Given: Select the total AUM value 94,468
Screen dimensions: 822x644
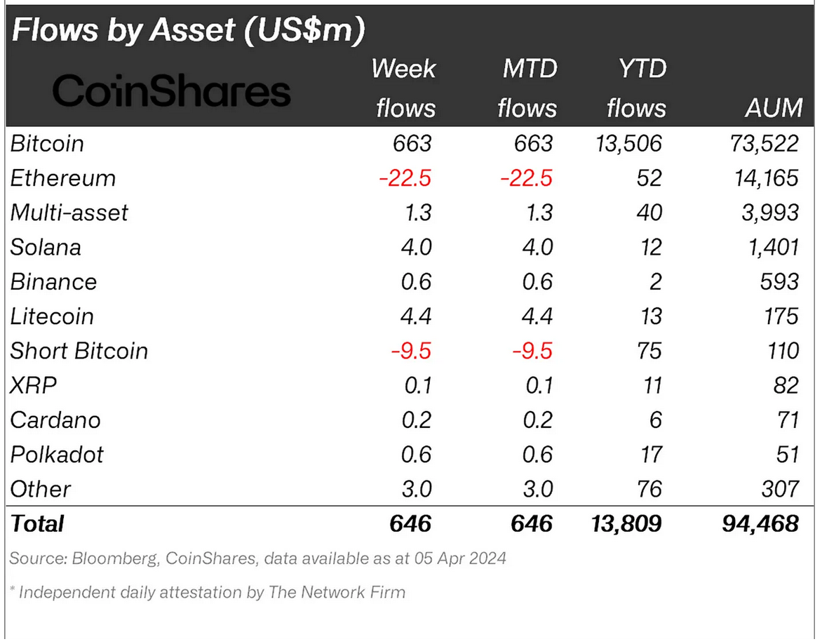Looking at the screenshot, I should (760, 523).
